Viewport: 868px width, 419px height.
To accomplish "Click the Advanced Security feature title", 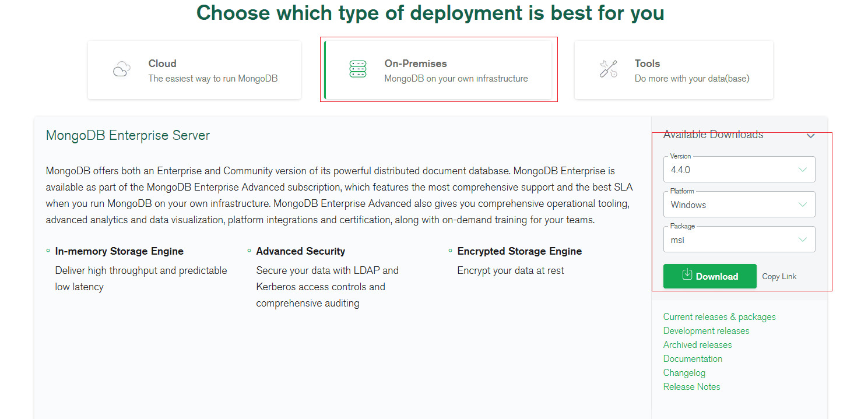I will pos(301,251).
